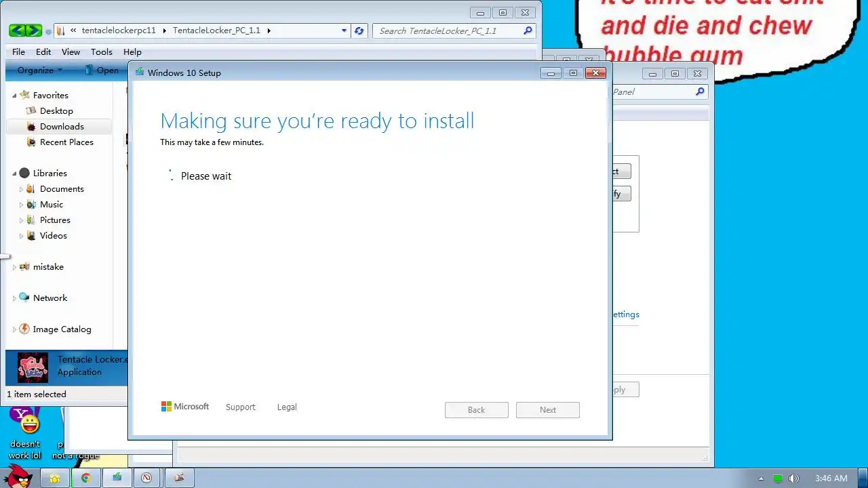Click the Tentacle Locker application thumbnail
The width and height of the screenshot is (868, 488).
tap(33, 367)
